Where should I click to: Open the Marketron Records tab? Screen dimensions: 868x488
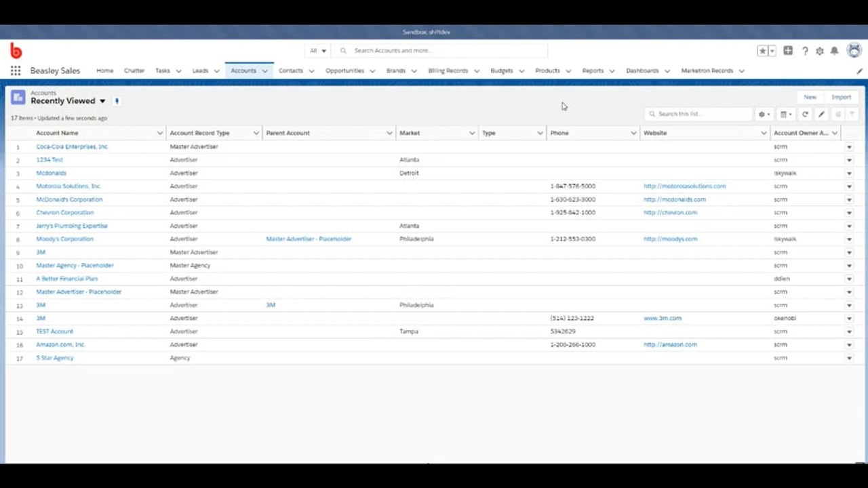click(x=707, y=70)
